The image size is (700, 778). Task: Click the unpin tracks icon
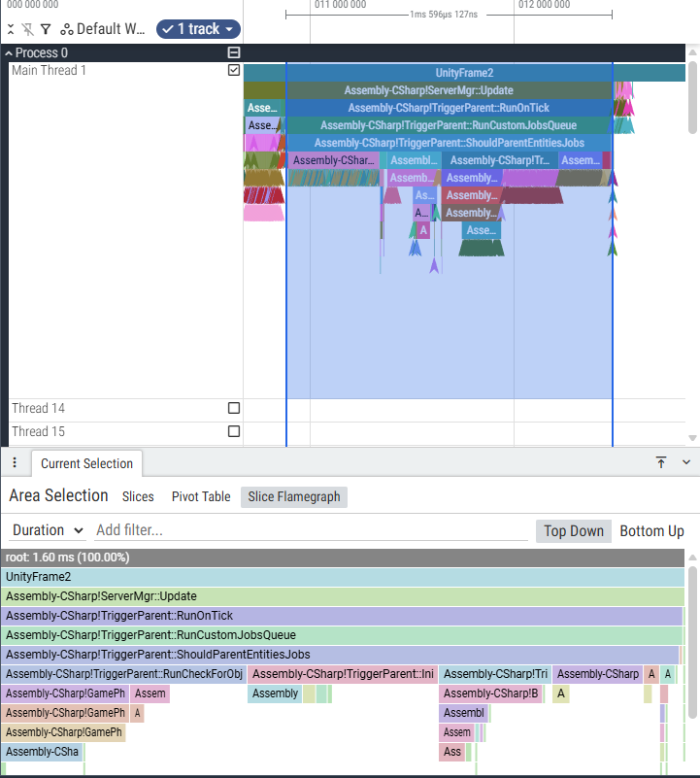pos(27,29)
